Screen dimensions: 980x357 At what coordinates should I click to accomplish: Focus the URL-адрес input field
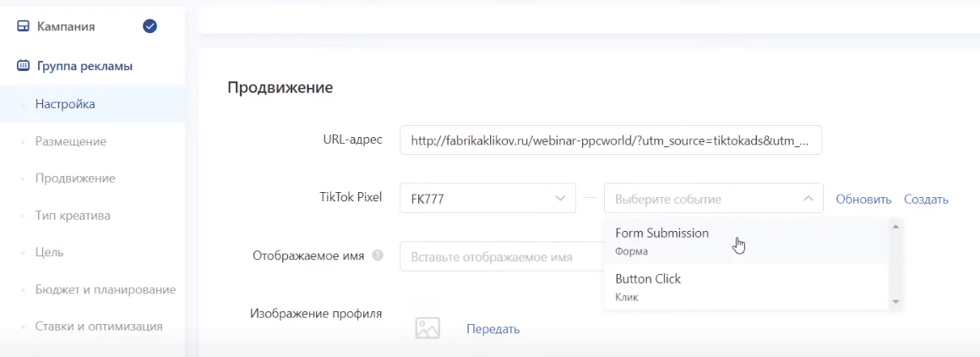(611, 141)
